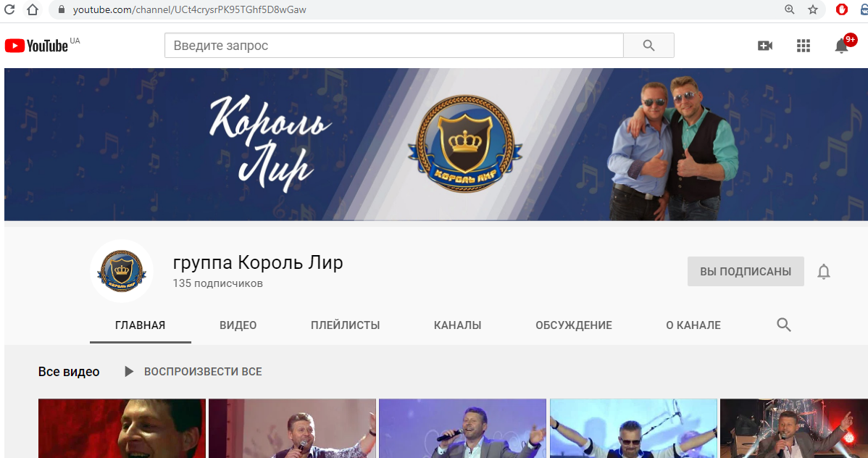The height and width of the screenshot is (458, 868).
Task: Type a query in the Введите запрос field
Action: [391, 45]
